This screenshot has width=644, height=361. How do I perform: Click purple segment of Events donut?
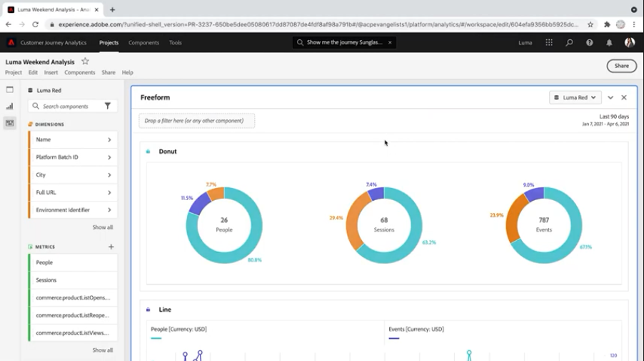click(x=535, y=194)
